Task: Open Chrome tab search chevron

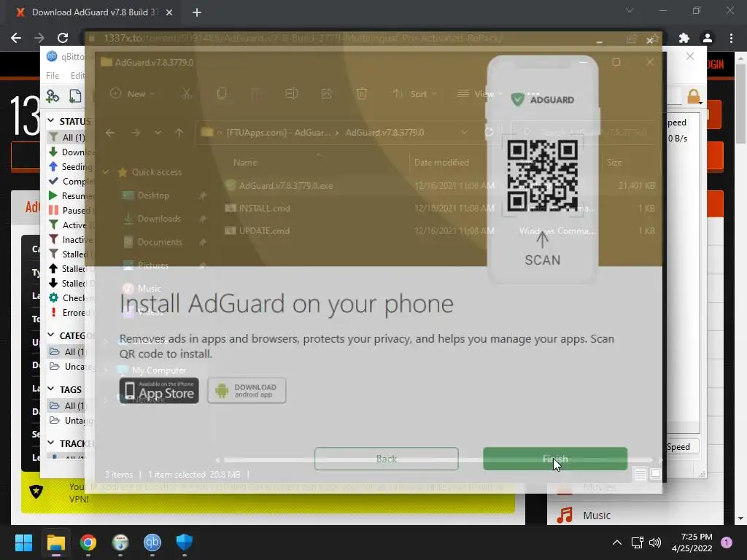Action: tap(630, 10)
